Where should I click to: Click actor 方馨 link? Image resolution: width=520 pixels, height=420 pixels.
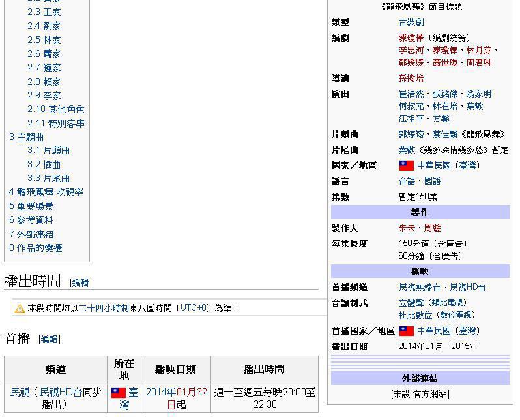click(441, 119)
